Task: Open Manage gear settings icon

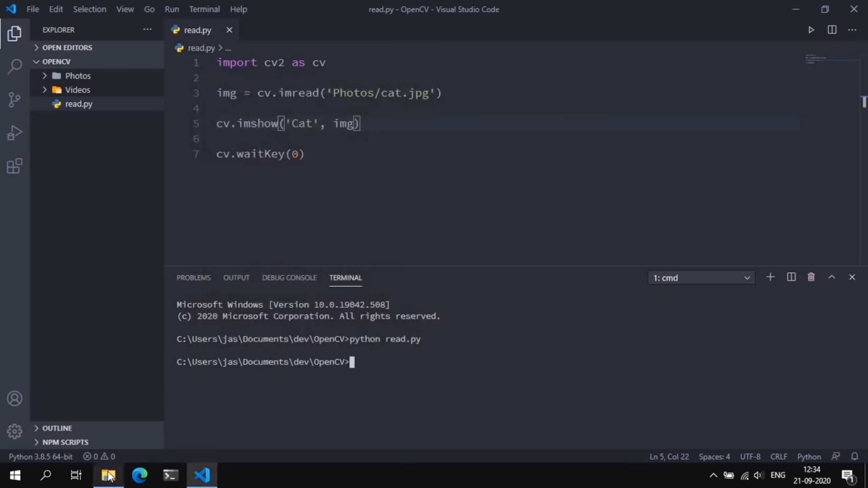Action: click(14, 431)
